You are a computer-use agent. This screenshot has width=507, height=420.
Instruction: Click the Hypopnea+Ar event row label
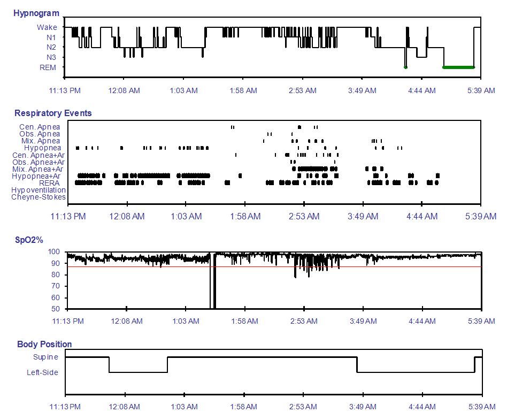[39, 175]
